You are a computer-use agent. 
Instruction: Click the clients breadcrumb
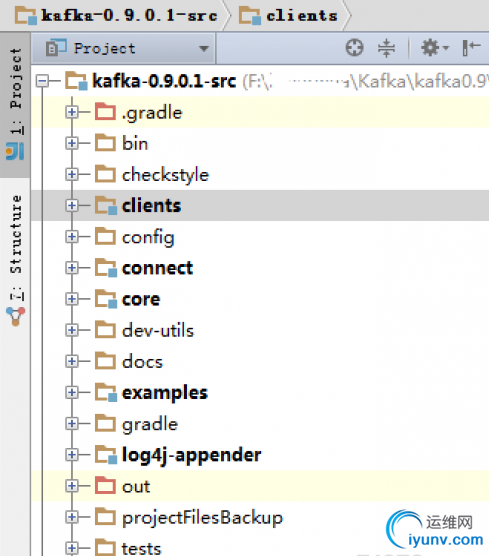coord(288,16)
